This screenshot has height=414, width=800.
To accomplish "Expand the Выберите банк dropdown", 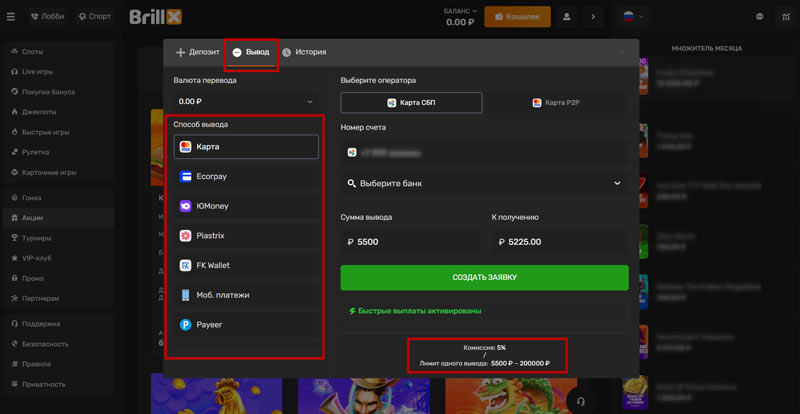I will [x=484, y=184].
